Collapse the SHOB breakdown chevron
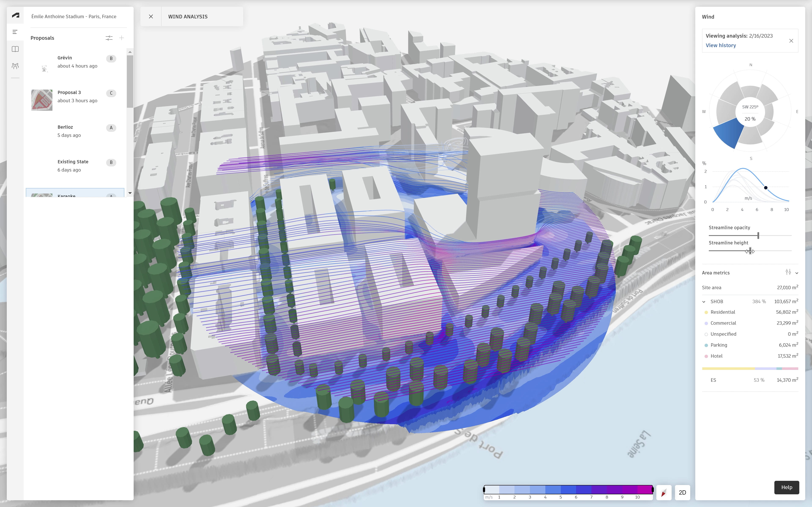This screenshot has height=507, width=812. [704, 301]
